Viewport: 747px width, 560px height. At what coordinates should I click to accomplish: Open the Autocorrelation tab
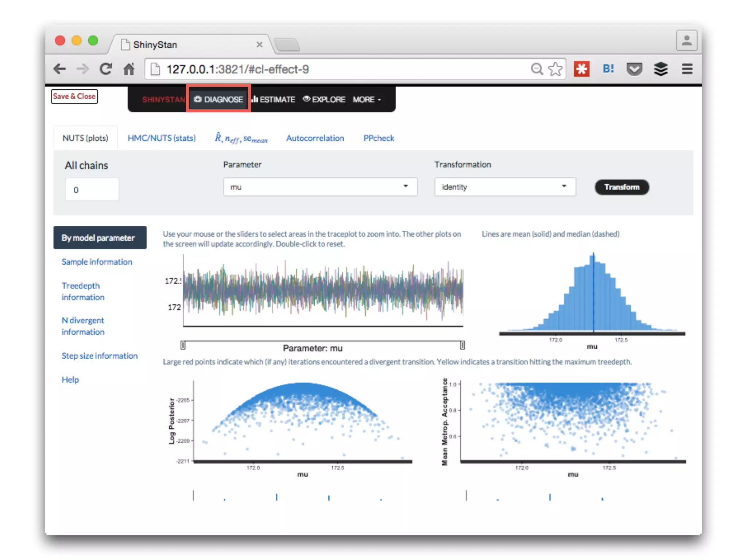pyautogui.click(x=315, y=138)
